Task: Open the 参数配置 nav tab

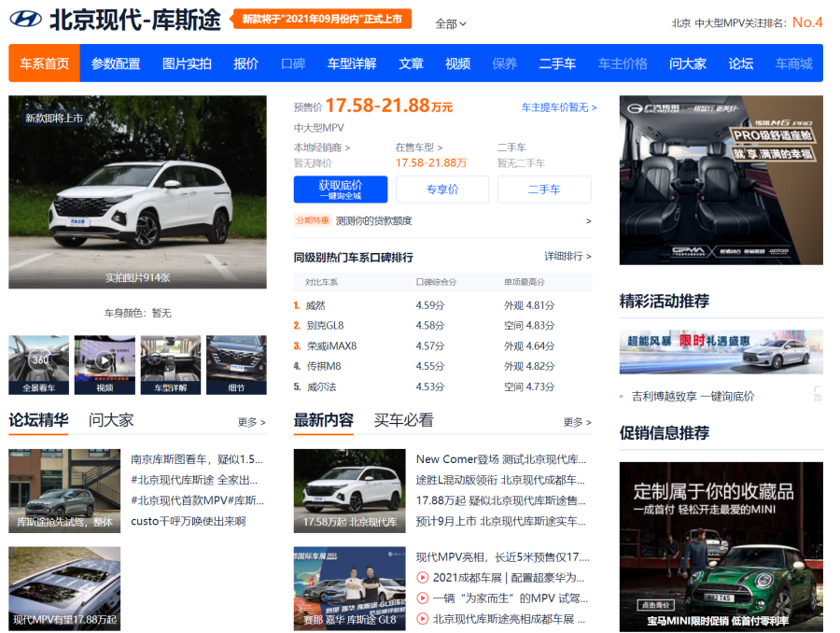Action: pyautogui.click(x=116, y=63)
